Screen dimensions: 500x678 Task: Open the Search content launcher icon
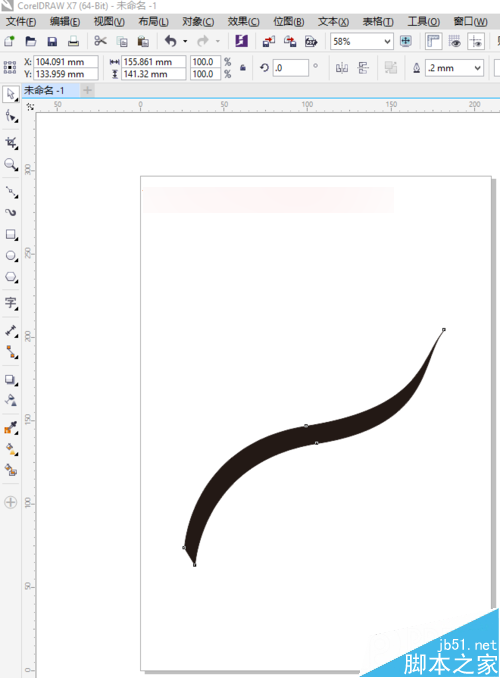click(241, 42)
